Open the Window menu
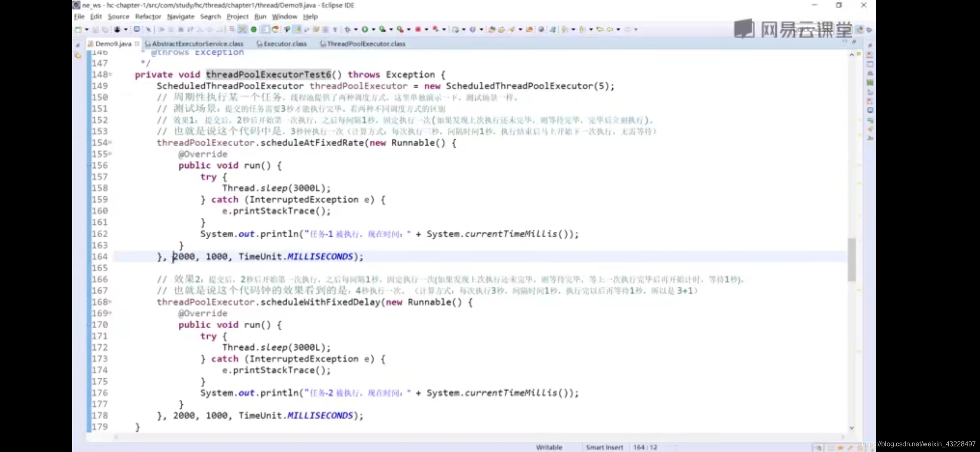 [284, 17]
